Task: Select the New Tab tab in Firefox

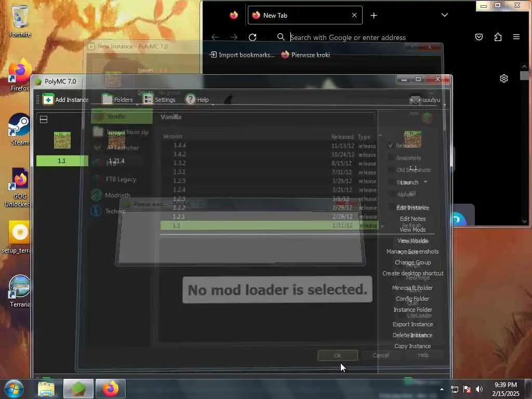Action: 304,15
